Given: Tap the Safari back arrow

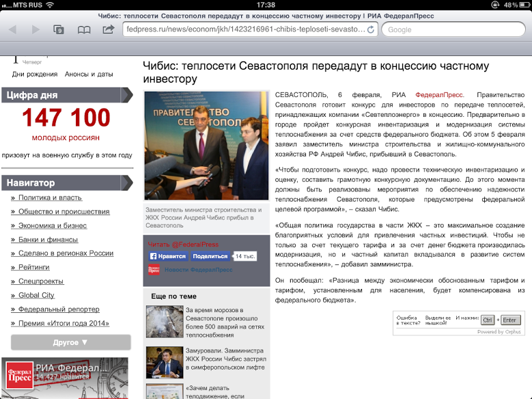Looking at the screenshot, I should [x=12, y=29].
